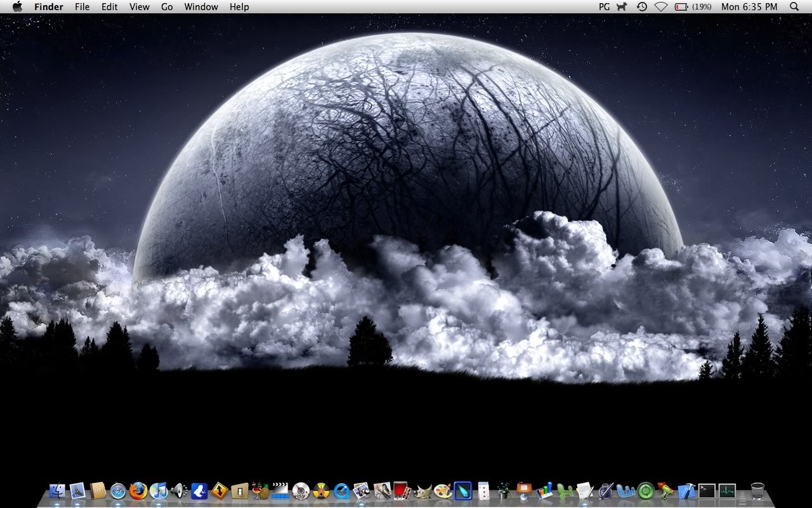
Task: Open TextEdit paper-and-pen icon
Action: 585,490
